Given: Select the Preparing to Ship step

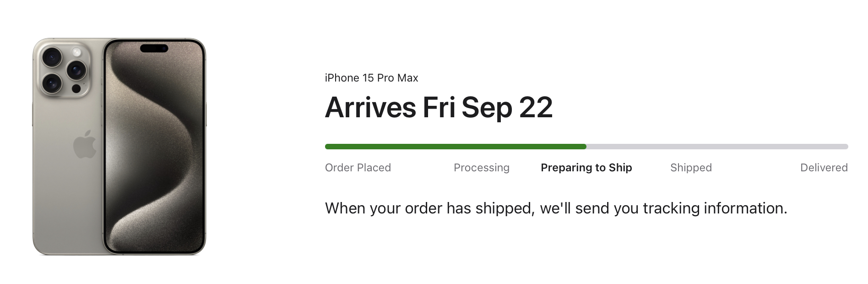Looking at the screenshot, I should point(586,168).
